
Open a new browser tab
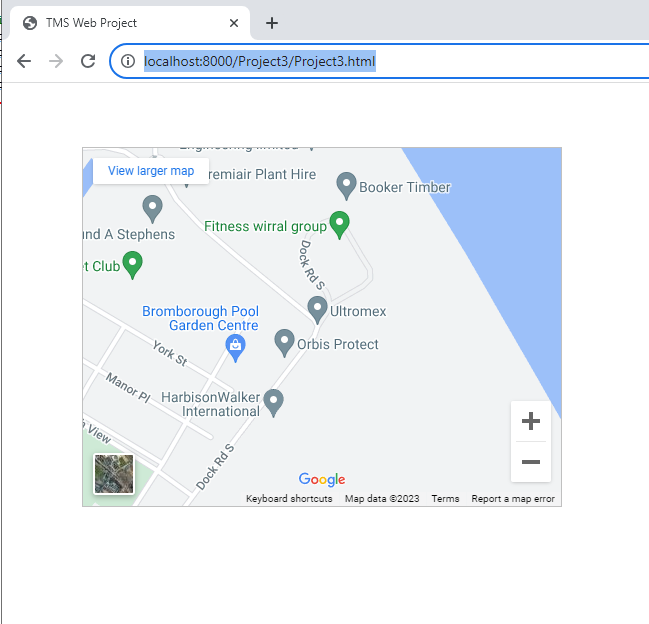click(x=272, y=23)
